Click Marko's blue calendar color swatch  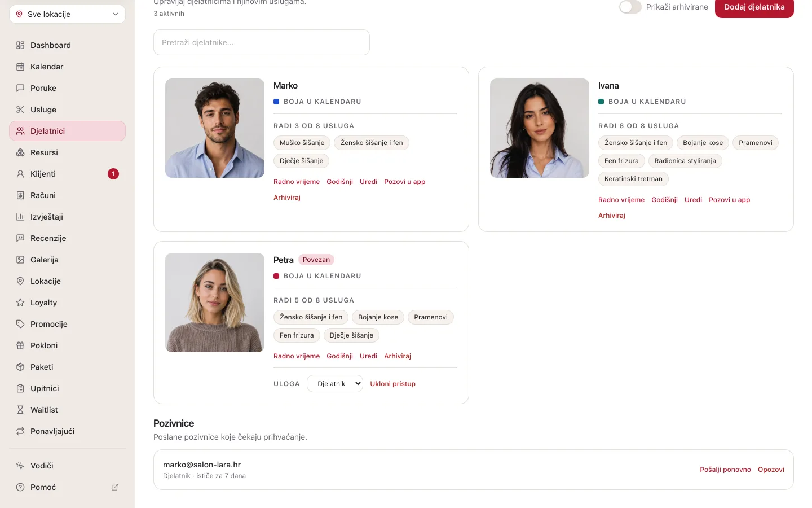(276, 102)
